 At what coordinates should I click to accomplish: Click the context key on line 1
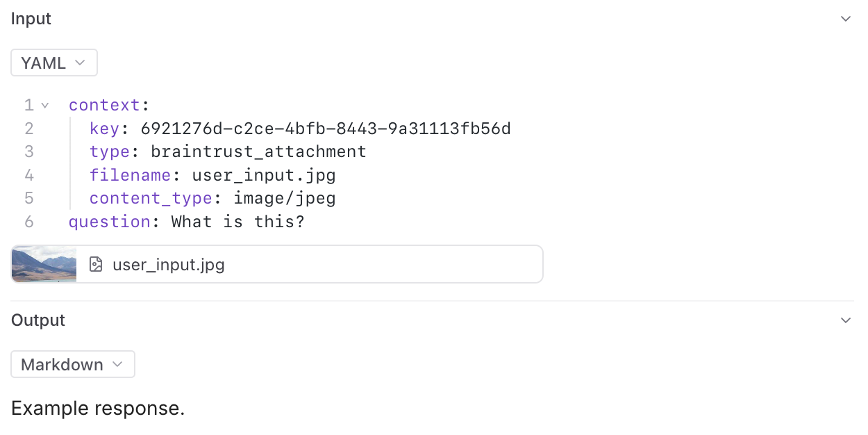pyautogui.click(x=105, y=104)
